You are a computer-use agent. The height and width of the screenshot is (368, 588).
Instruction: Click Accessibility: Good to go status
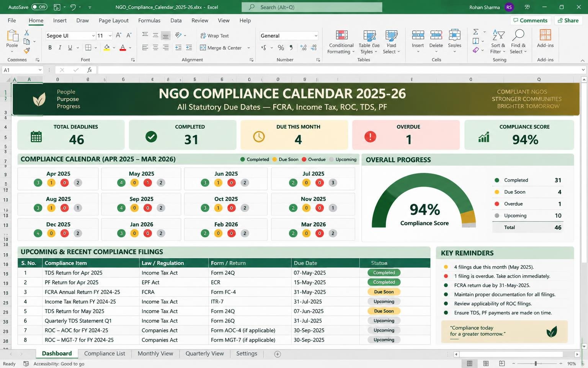pos(54,364)
